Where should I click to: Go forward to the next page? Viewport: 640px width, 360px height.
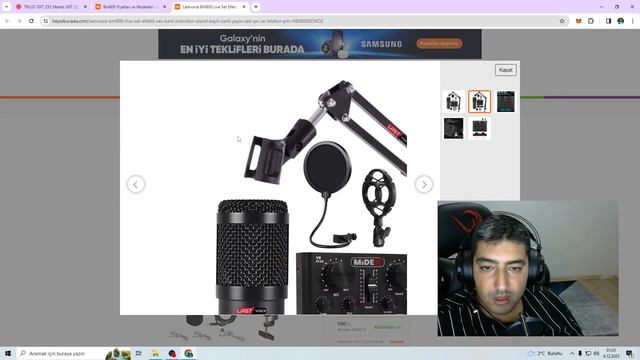click(19, 21)
